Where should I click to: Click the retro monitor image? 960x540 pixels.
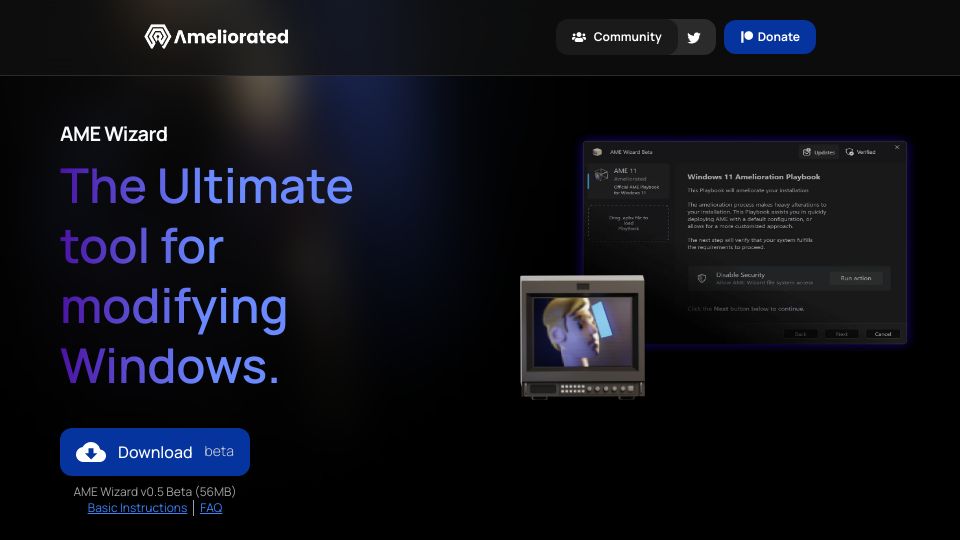(x=582, y=337)
